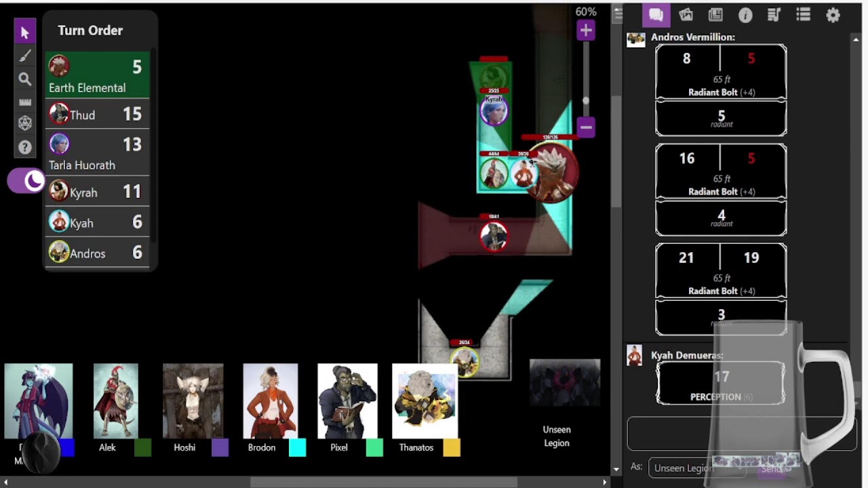Select Kyah row in turn order

click(x=98, y=222)
